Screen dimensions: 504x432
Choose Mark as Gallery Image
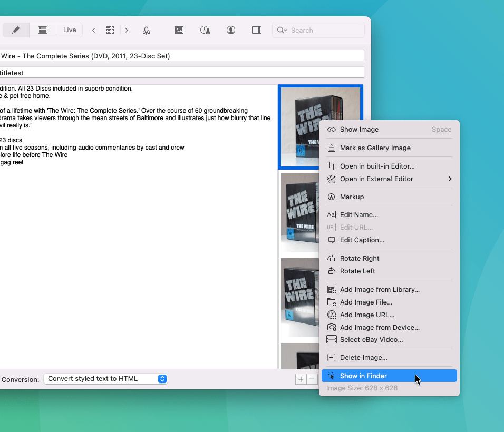(389, 148)
